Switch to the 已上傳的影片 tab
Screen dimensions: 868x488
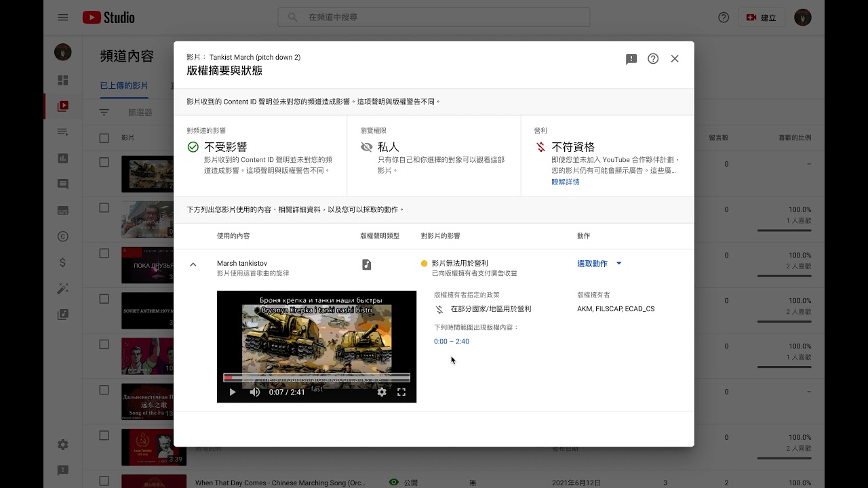click(x=124, y=85)
